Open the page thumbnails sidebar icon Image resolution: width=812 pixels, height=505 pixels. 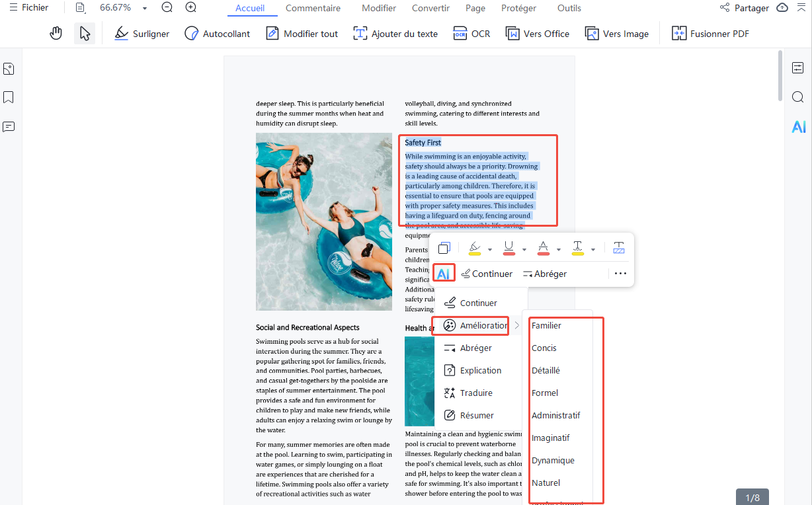pos(9,69)
